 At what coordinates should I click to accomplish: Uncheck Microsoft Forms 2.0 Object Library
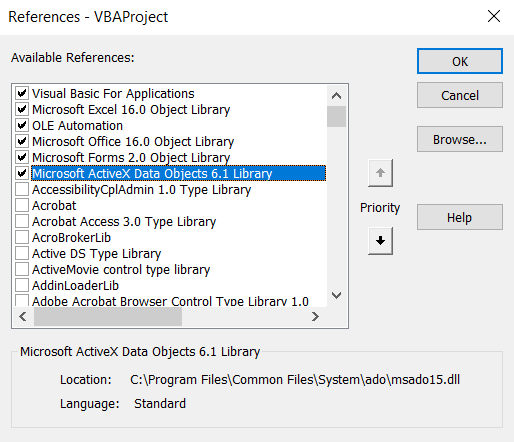point(22,157)
